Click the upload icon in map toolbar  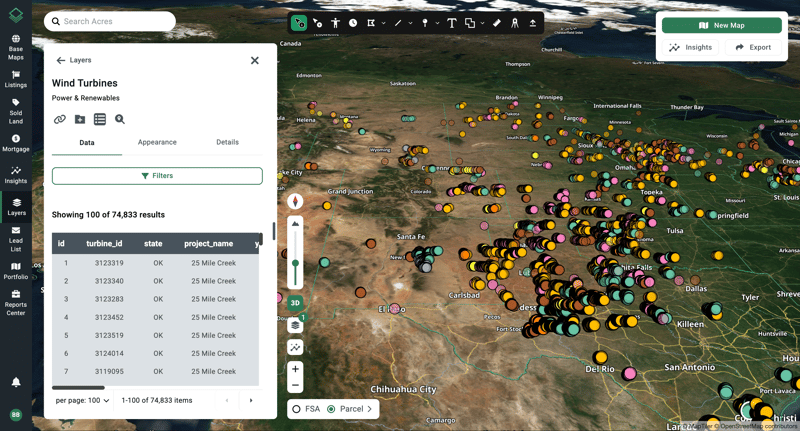pyautogui.click(x=533, y=23)
